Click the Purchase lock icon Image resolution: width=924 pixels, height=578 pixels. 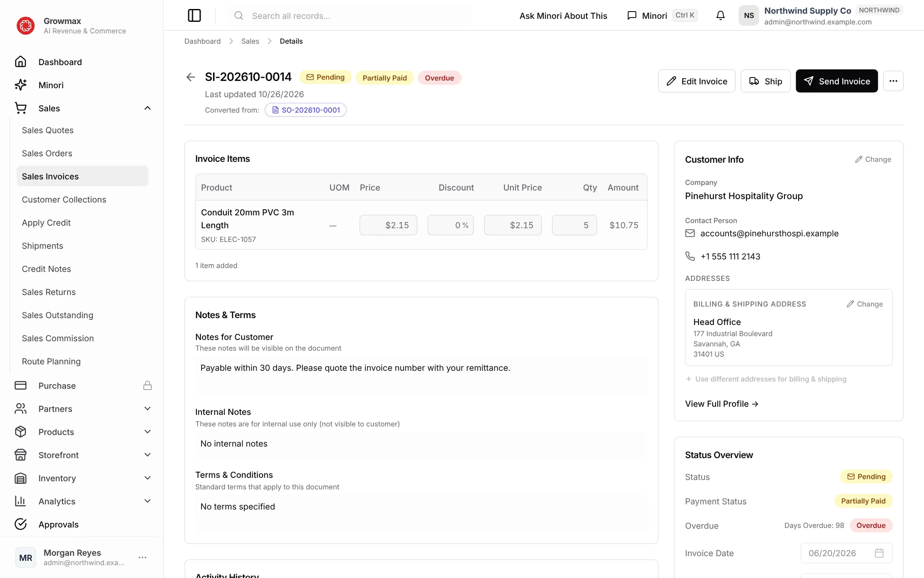148,386
